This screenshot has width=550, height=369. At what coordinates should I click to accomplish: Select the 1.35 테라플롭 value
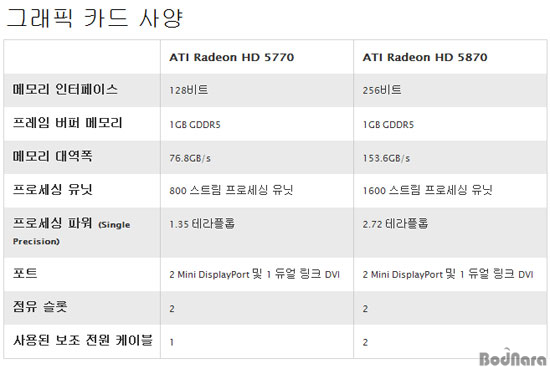(202, 223)
